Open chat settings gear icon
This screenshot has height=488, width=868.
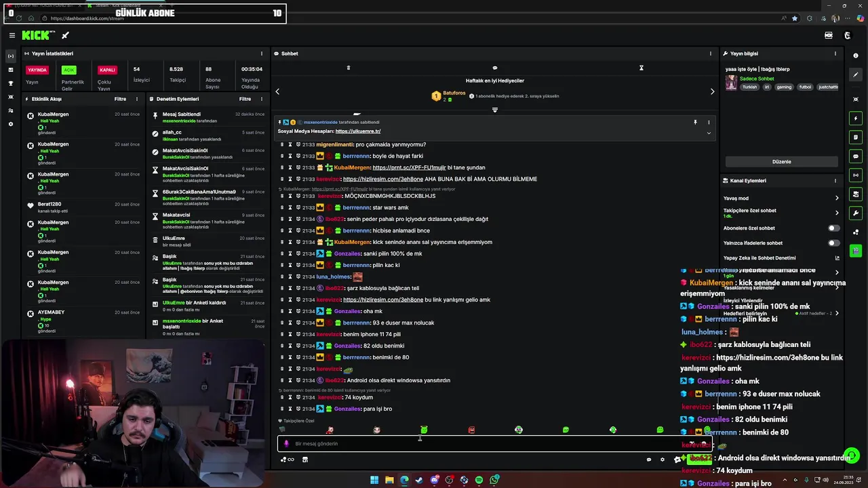pos(663,460)
